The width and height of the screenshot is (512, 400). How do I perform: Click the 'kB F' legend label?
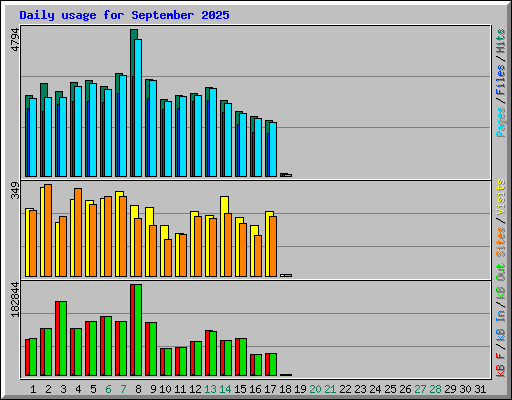(x=501, y=365)
